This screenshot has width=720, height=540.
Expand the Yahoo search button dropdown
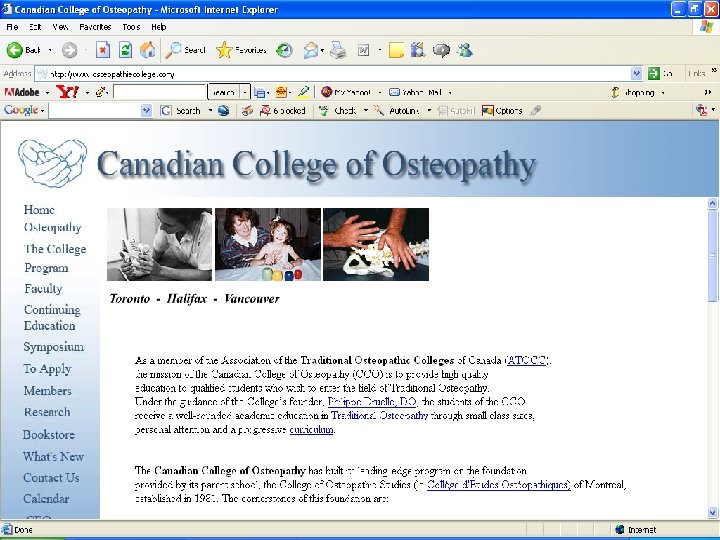tap(245, 92)
